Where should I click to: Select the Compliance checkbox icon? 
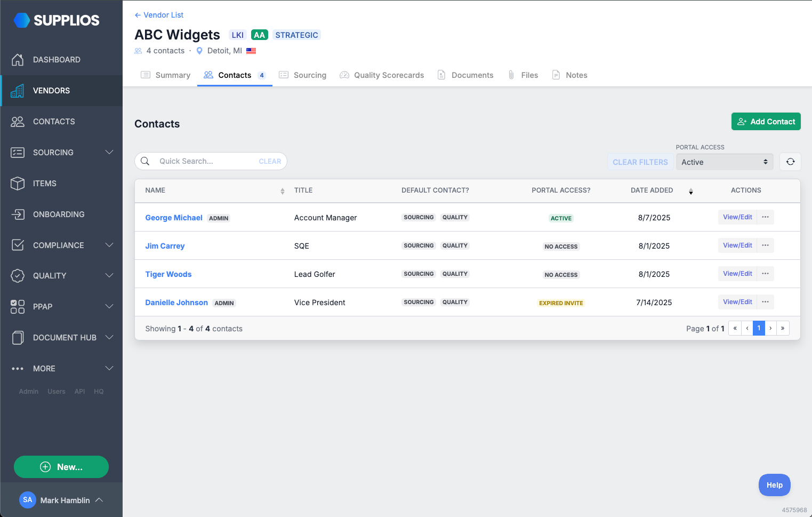click(x=18, y=245)
